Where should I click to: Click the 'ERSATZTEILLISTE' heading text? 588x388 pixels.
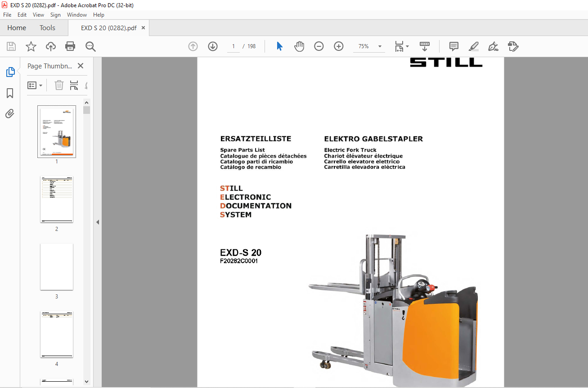[256, 139]
